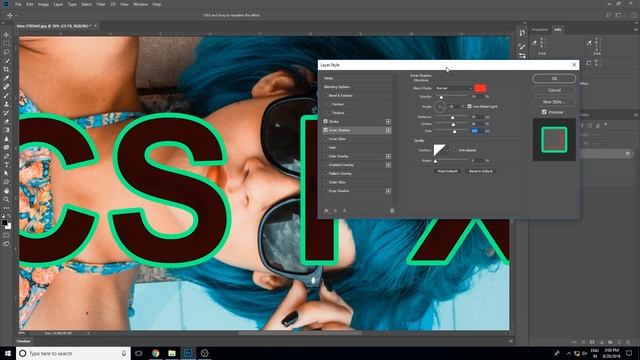Viewport: 640px width, 360px height.
Task: Select the Clone Stamp tool
Action: (6, 104)
